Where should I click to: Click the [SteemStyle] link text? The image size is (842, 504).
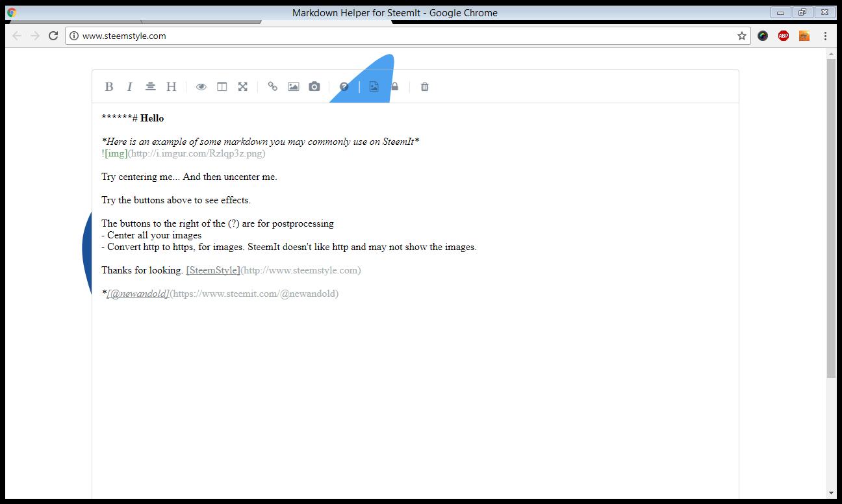click(213, 270)
